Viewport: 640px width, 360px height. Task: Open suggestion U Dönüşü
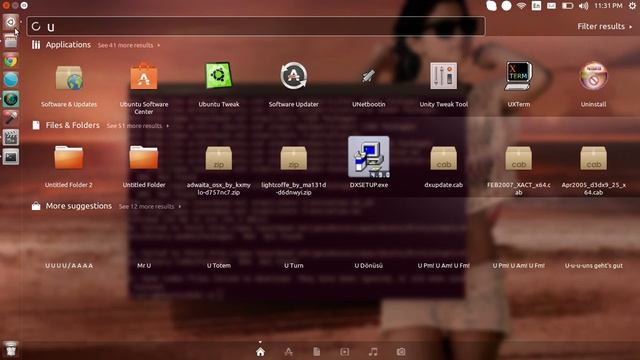click(369, 265)
